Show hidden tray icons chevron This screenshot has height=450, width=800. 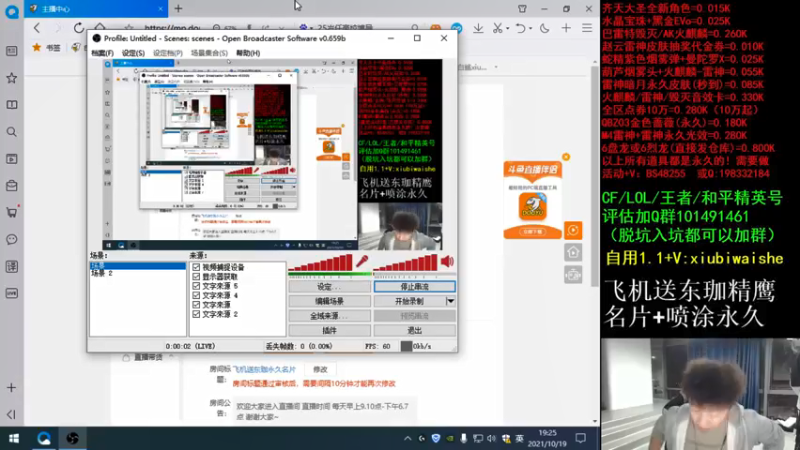[407, 438]
